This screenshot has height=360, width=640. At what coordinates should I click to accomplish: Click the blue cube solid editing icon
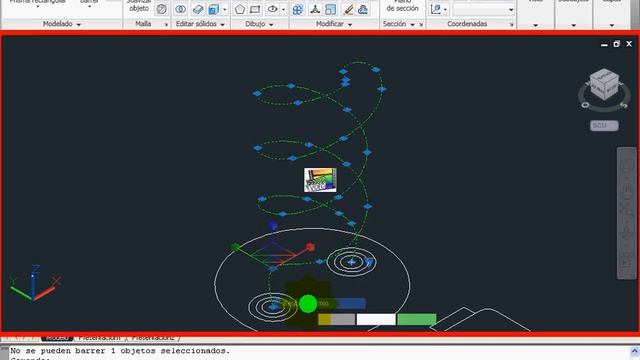click(213, 9)
